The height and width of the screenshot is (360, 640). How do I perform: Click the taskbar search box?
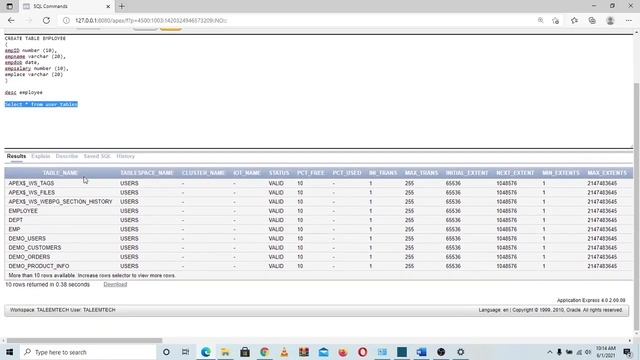pyautogui.click(x=88, y=352)
